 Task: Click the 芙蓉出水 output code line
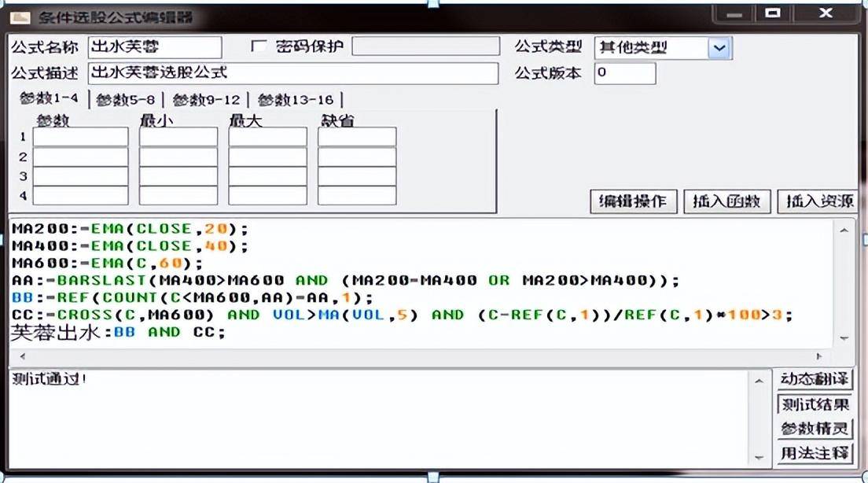coord(118,332)
